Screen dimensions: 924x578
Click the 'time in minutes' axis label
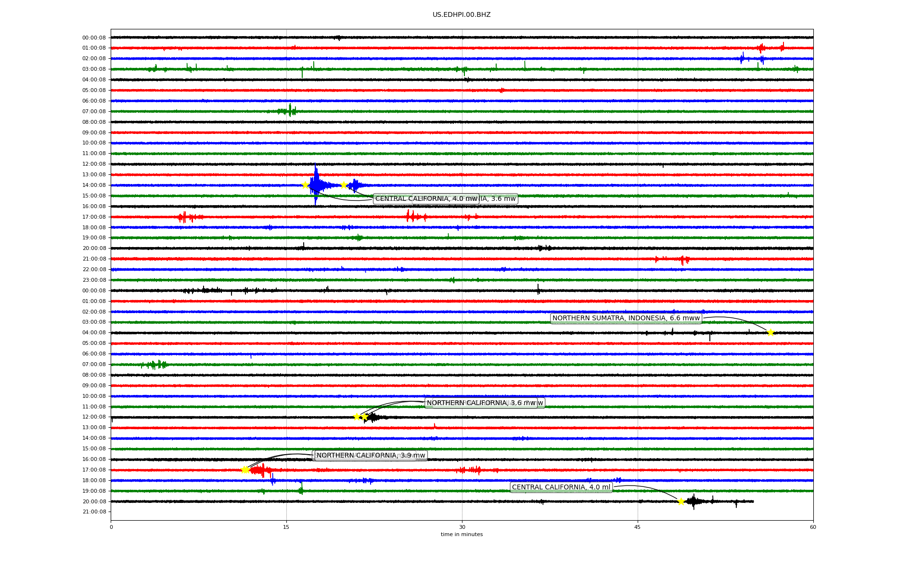click(462, 534)
